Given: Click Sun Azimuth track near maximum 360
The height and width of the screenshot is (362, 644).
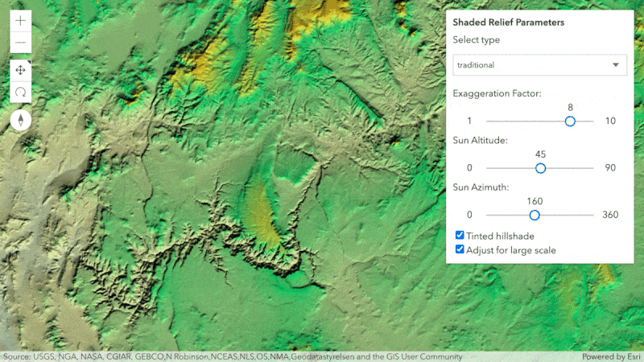Looking at the screenshot, I should coord(591,215).
